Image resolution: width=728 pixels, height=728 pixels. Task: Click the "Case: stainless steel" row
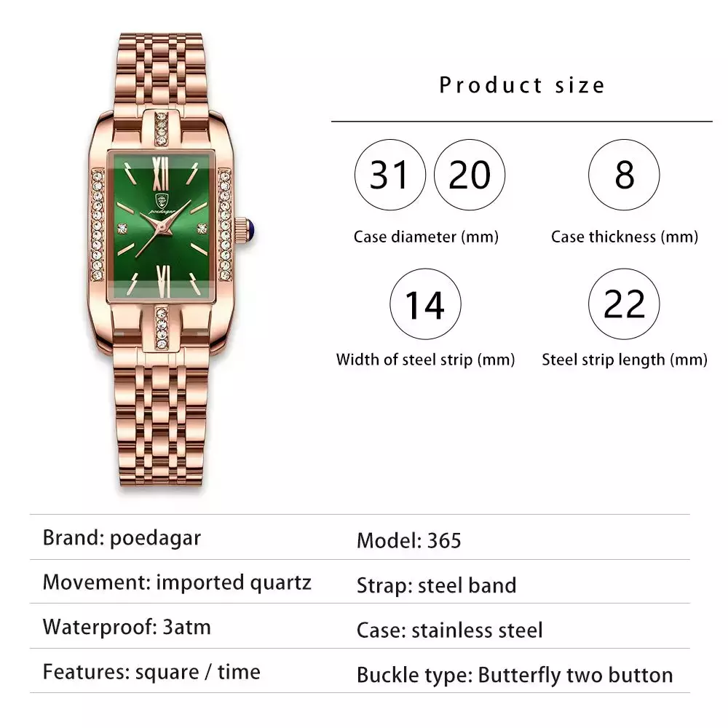click(449, 630)
